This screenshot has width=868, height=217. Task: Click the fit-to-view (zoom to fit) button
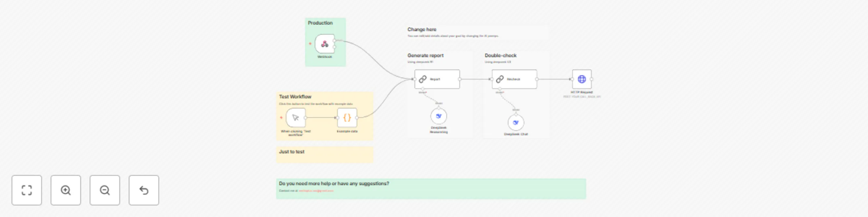pyautogui.click(x=27, y=190)
